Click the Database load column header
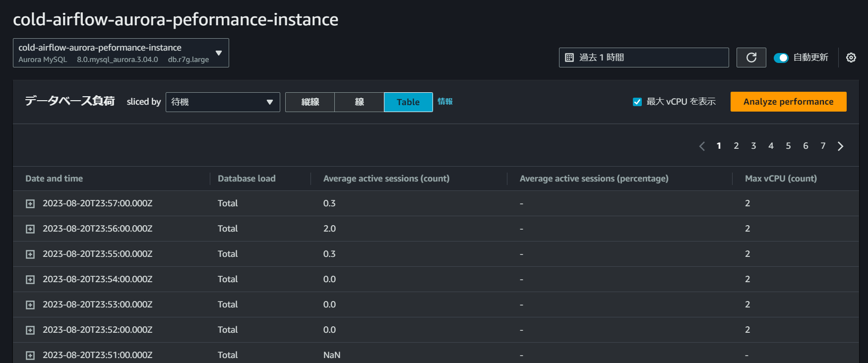The image size is (868, 363). (x=247, y=179)
